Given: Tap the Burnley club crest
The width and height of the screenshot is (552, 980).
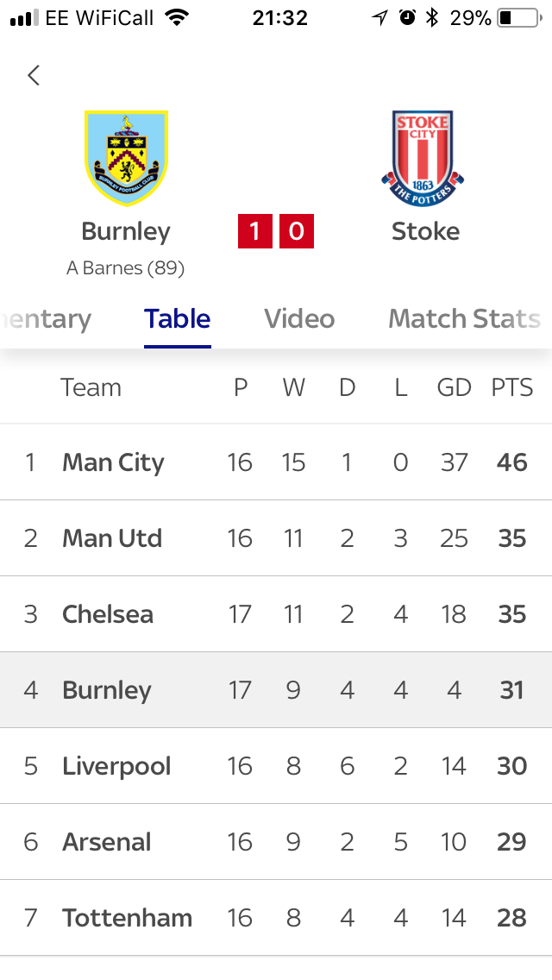Looking at the screenshot, I should 126,159.
